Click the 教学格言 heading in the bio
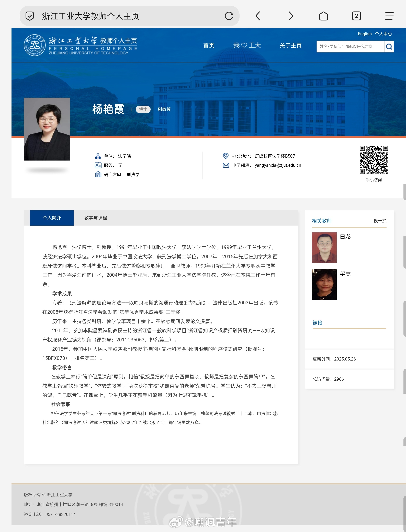 click(62, 367)
